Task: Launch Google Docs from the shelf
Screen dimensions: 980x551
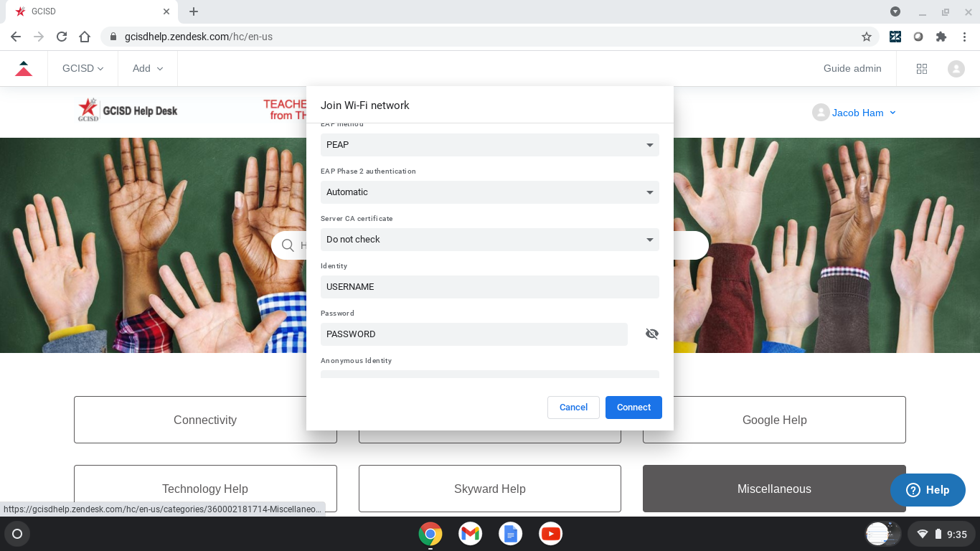Action: pyautogui.click(x=511, y=534)
